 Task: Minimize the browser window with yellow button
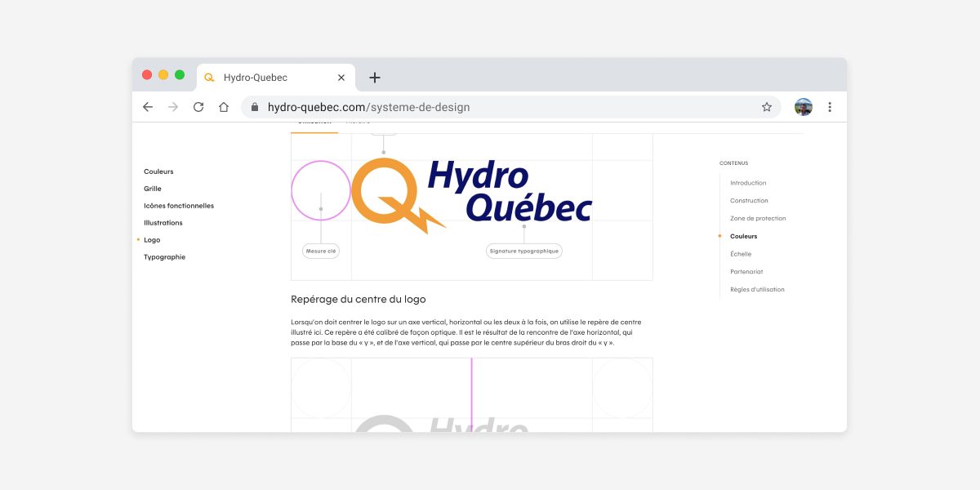(163, 75)
